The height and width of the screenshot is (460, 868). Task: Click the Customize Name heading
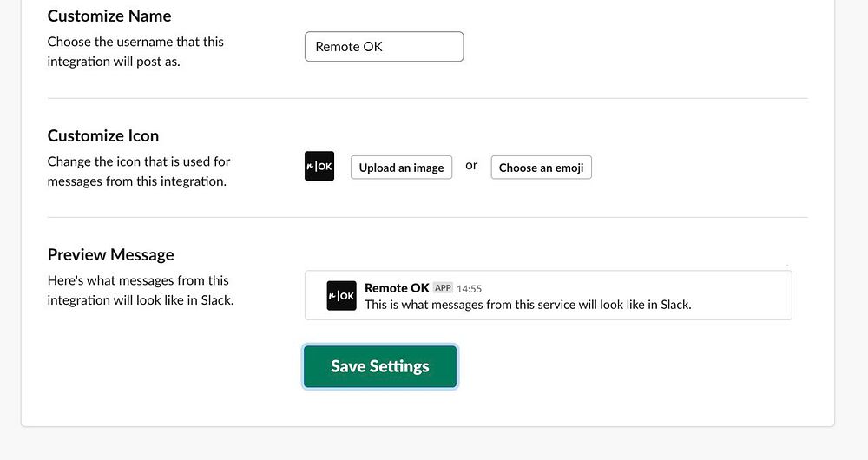click(x=109, y=16)
